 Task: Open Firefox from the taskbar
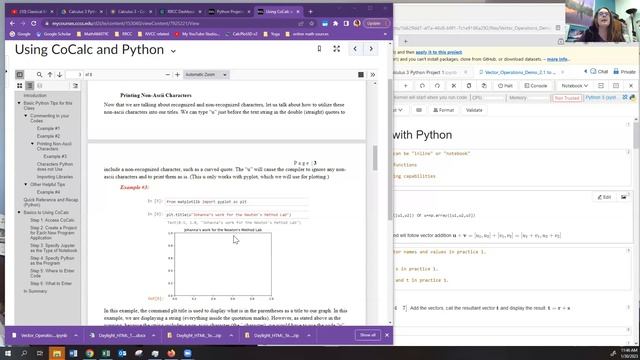[171, 353]
